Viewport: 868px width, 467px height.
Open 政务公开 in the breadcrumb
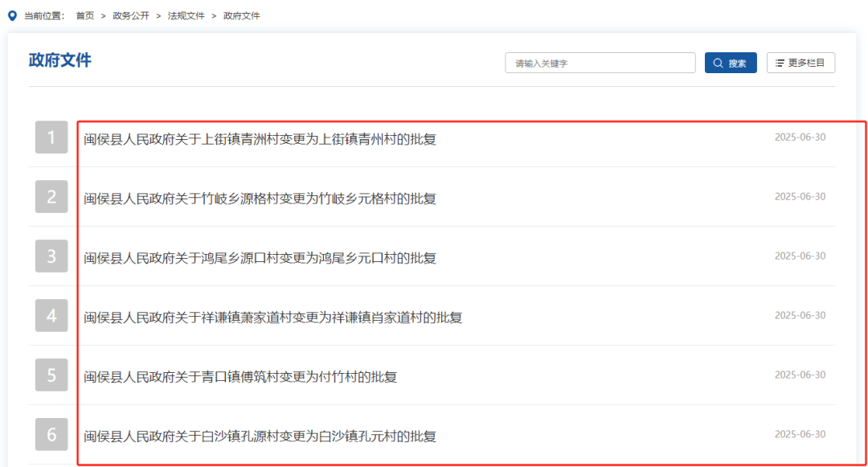(131, 15)
